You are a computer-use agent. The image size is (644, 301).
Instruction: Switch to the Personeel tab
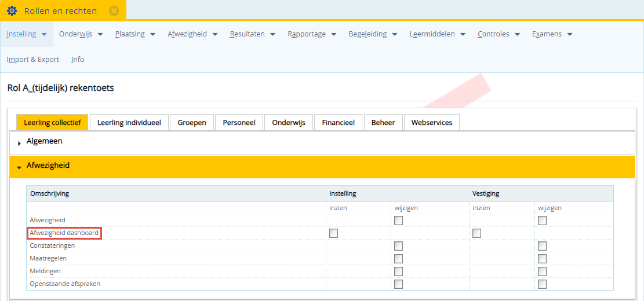239,122
